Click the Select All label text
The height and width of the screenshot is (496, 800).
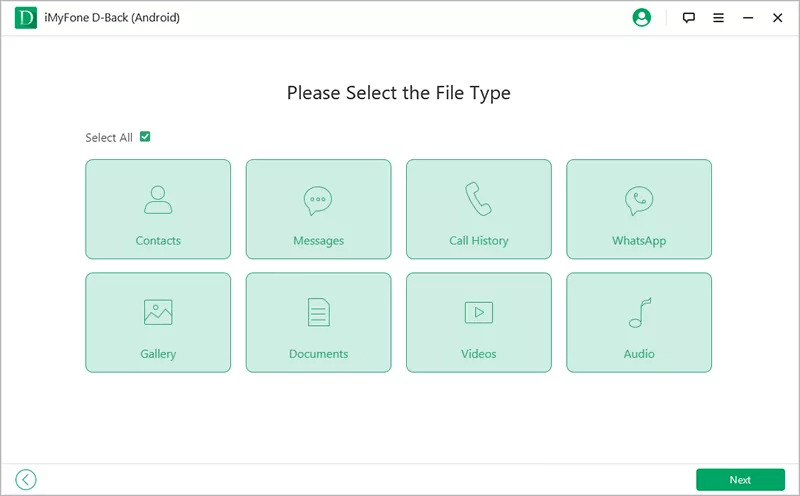(x=108, y=138)
